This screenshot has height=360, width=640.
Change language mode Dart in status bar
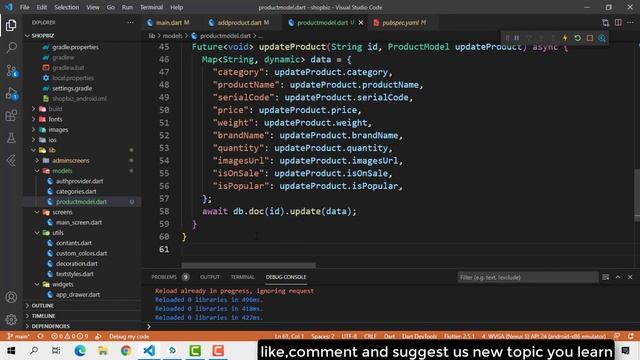[389, 336]
